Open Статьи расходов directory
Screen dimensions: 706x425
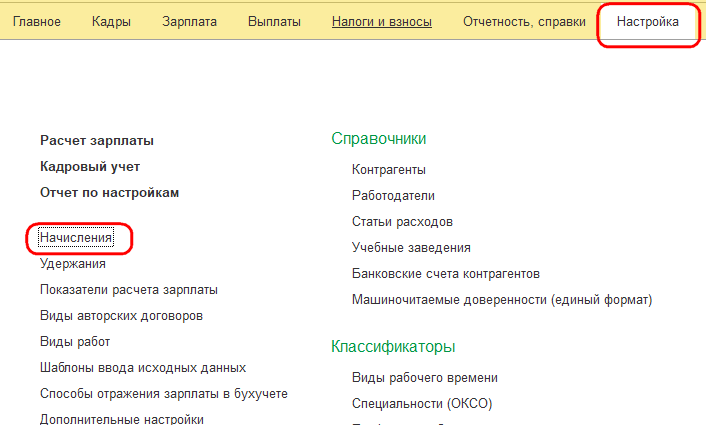tap(403, 222)
